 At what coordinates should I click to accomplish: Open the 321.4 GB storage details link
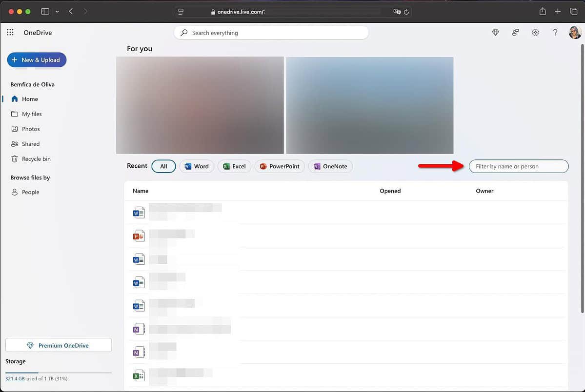tap(15, 378)
